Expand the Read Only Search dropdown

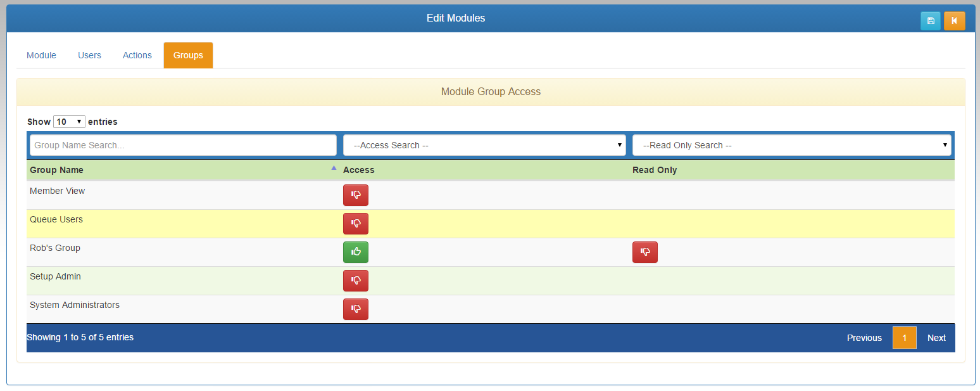click(x=791, y=145)
